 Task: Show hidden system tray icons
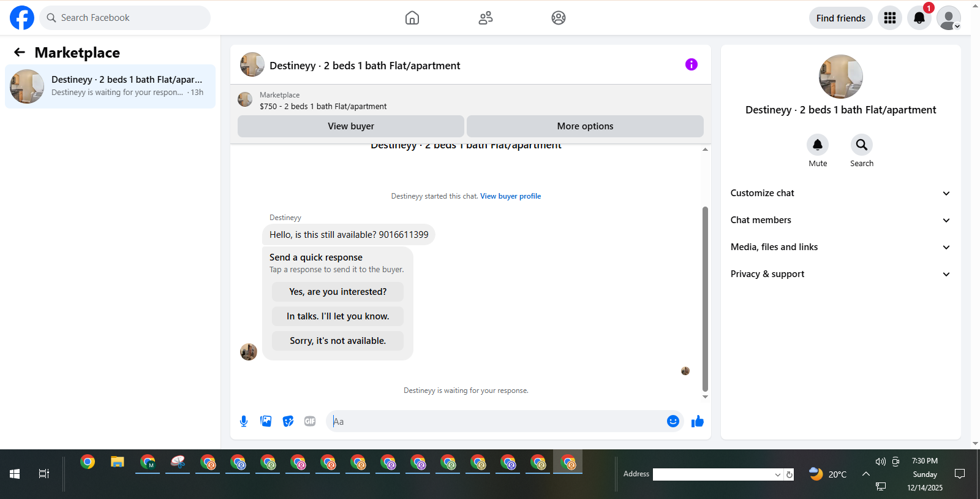[866, 474]
